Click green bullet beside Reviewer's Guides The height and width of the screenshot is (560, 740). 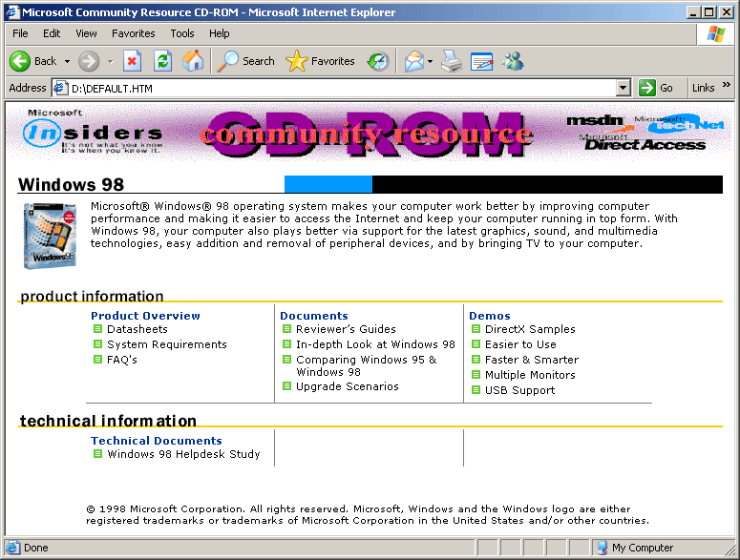coord(287,328)
